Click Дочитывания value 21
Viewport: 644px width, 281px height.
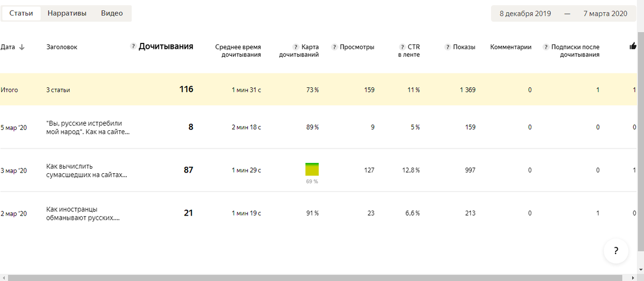[x=188, y=213]
